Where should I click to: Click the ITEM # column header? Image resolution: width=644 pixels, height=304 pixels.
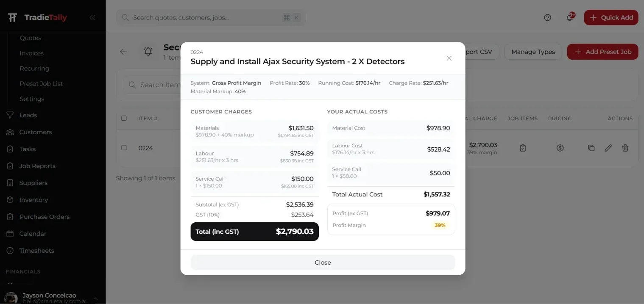(148, 119)
